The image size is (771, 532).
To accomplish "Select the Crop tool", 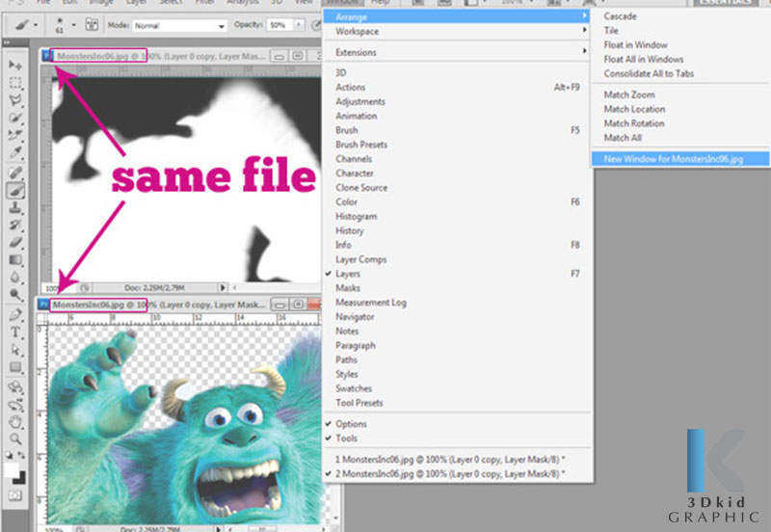I will tap(15, 135).
